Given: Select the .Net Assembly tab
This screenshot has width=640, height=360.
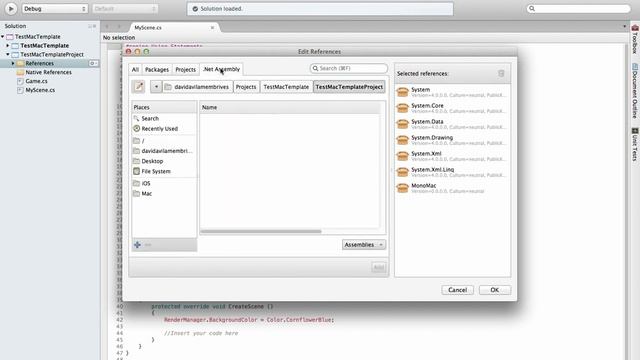Looking at the screenshot, I should tap(222, 69).
